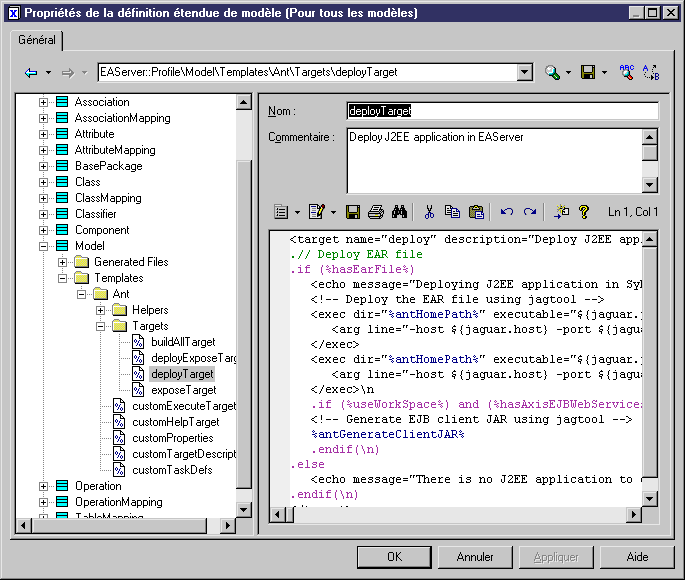Click the back navigation arrow
The height and width of the screenshot is (580, 685).
click(31, 73)
